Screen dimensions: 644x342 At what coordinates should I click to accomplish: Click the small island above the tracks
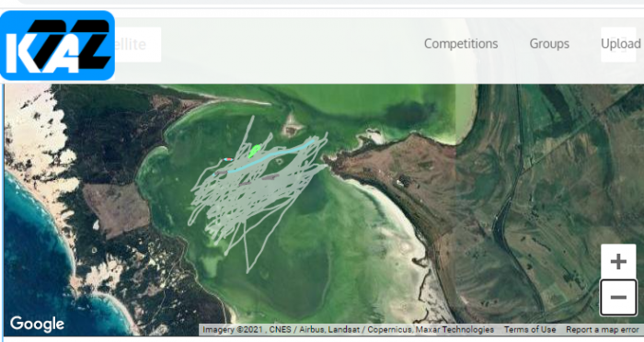[292, 127]
